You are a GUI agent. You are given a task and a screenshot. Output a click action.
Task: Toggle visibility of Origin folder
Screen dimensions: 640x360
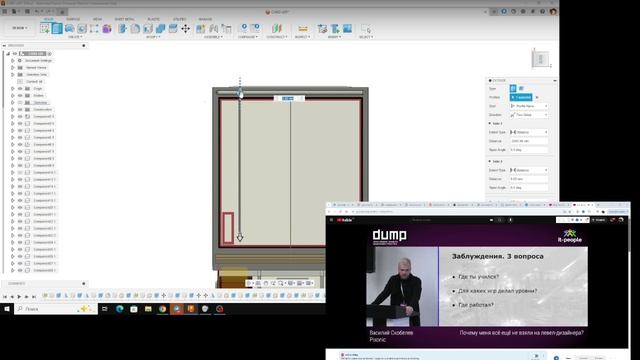[20, 89]
